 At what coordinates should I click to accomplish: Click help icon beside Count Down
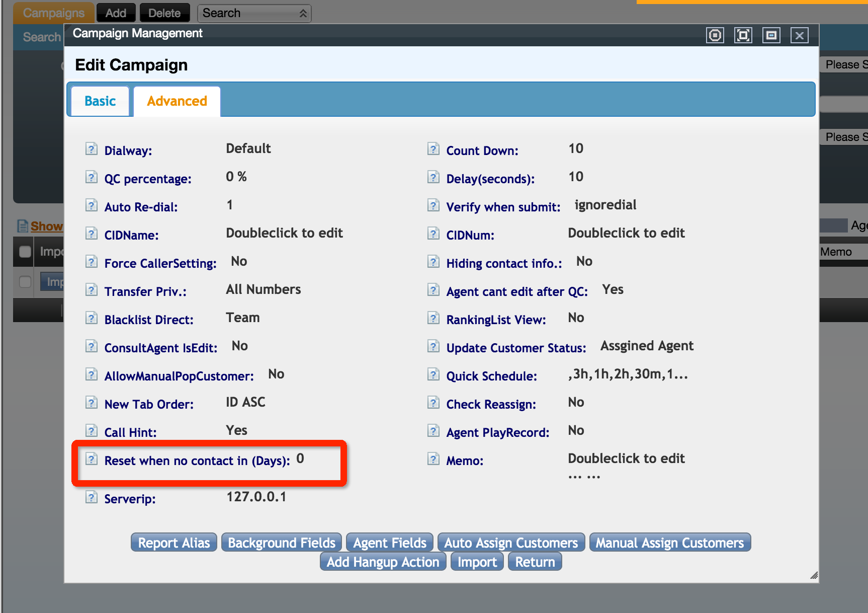tap(433, 149)
